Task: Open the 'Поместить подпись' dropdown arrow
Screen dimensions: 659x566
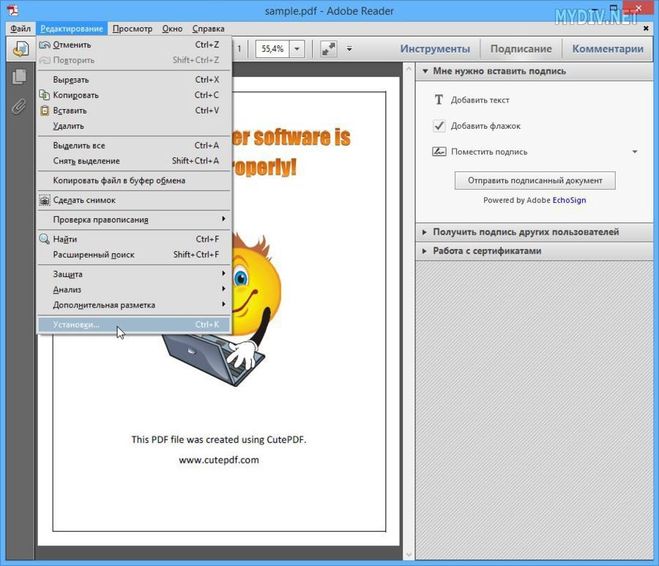Action: [x=635, y=152]
